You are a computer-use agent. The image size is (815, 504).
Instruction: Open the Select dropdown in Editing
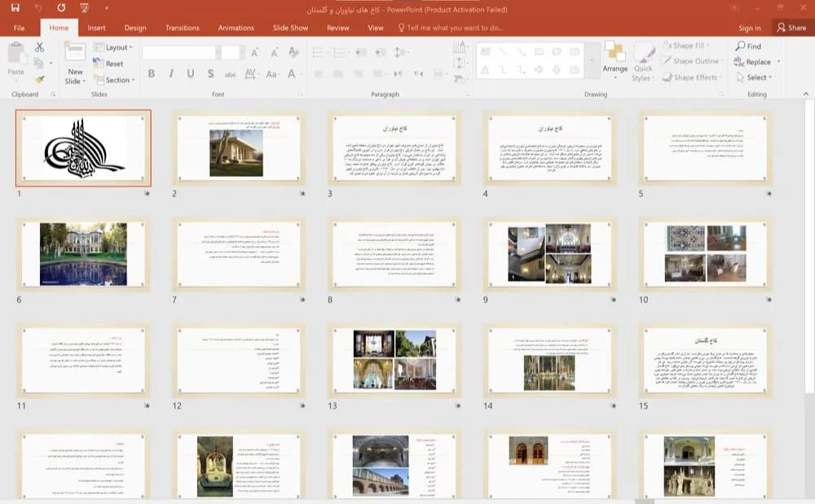pos(754,77)
